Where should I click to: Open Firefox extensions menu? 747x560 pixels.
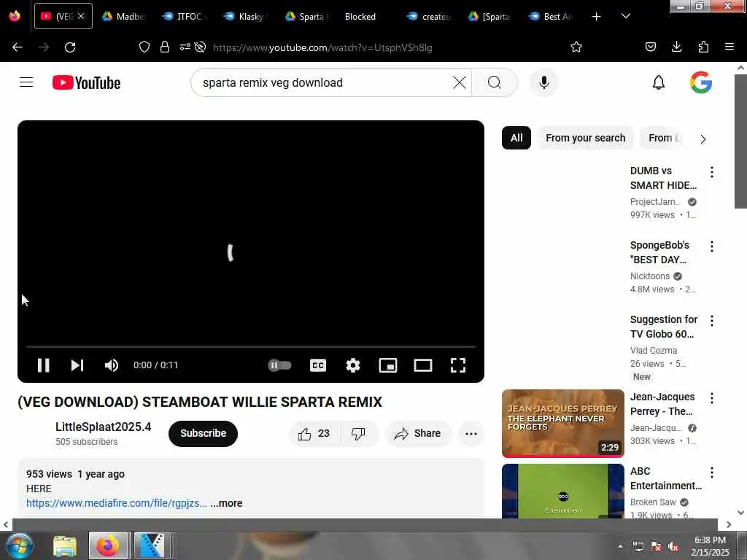point(703,47)
